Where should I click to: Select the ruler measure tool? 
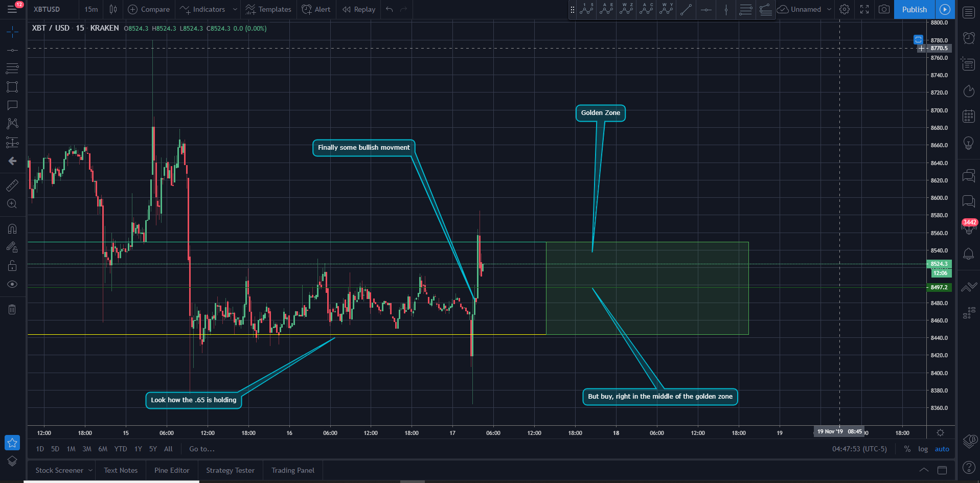[x=12, y=185]
